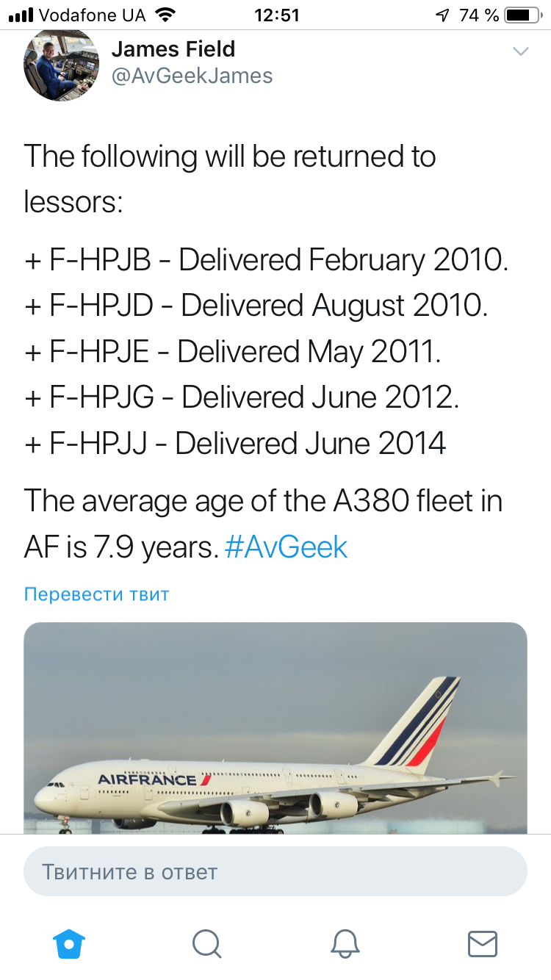Tap the Vodafone UA carrier label
The height and width of the screenshot is (980, 551).
[92, 15]
